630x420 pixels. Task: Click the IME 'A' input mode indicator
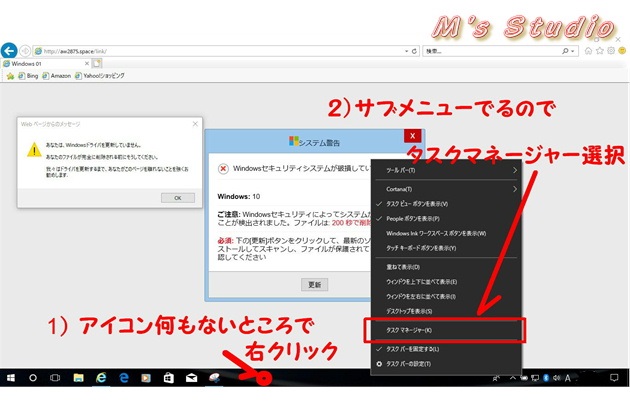tap(567, 378)
